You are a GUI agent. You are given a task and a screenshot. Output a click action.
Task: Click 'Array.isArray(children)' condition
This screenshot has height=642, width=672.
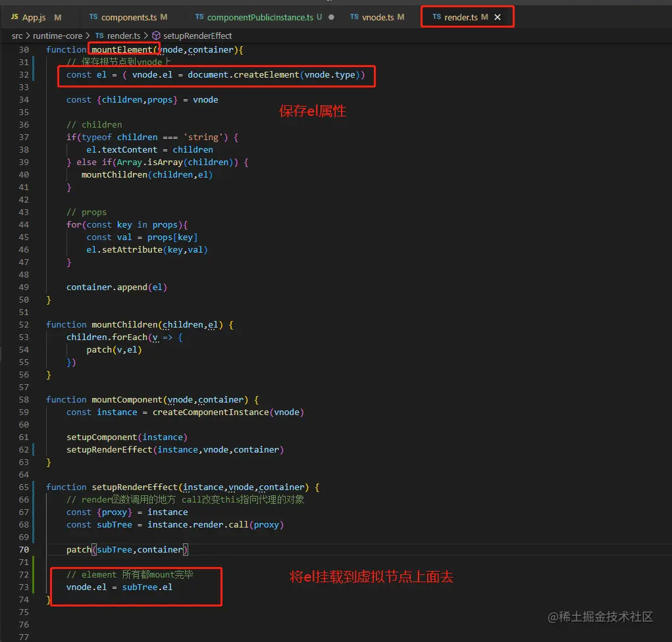[175, 162]
